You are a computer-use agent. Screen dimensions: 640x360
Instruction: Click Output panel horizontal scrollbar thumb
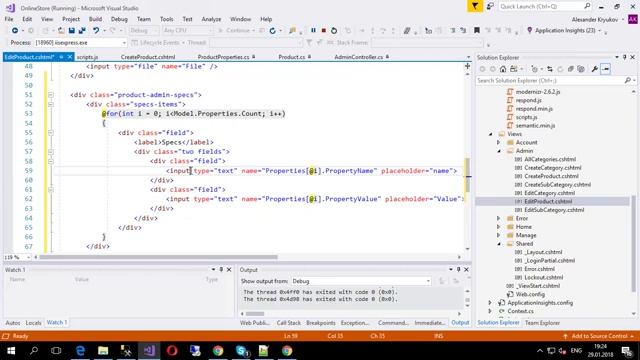pos(255,314)
